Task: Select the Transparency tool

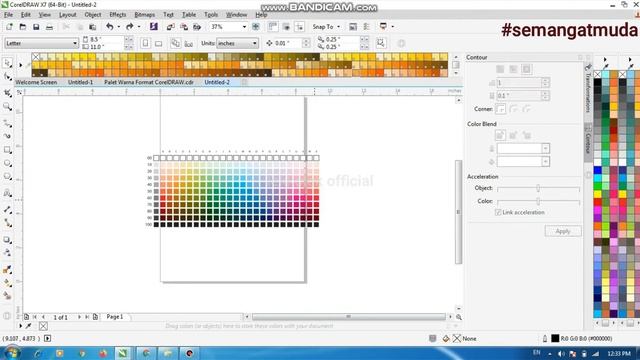Action: pyautogui.click(x=7, y=253)
